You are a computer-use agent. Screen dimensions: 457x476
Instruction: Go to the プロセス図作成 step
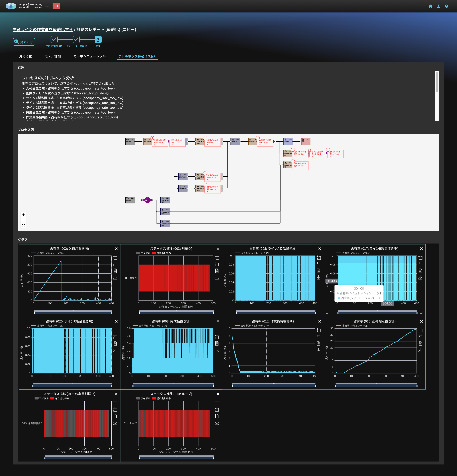click(x=54, y=40)
